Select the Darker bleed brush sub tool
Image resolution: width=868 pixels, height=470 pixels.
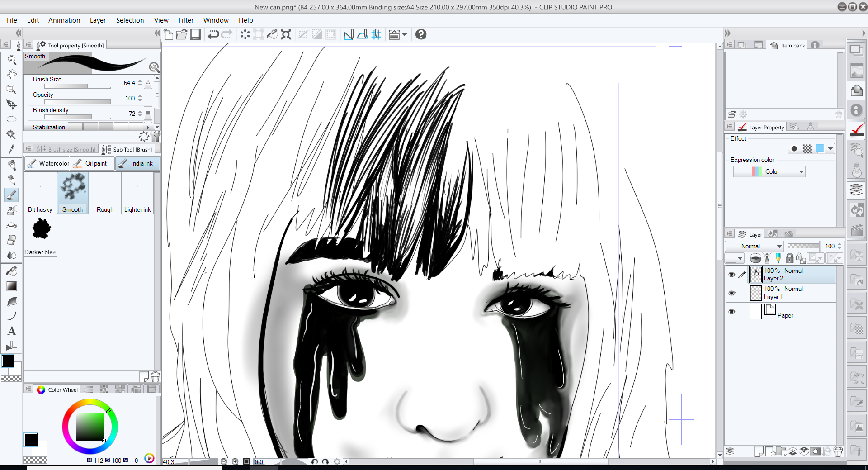pyautogui.click(x=41, y=236)
